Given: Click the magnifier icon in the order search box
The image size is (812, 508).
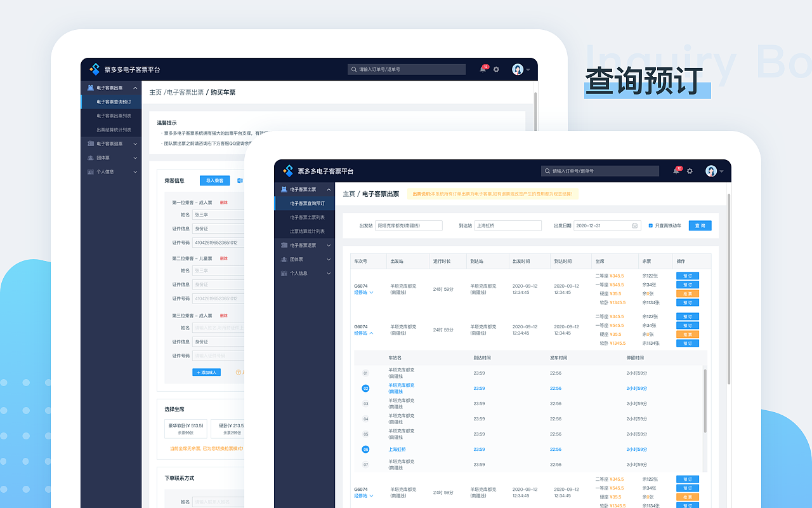Looking at the screenshot, I should coord(547,170).
